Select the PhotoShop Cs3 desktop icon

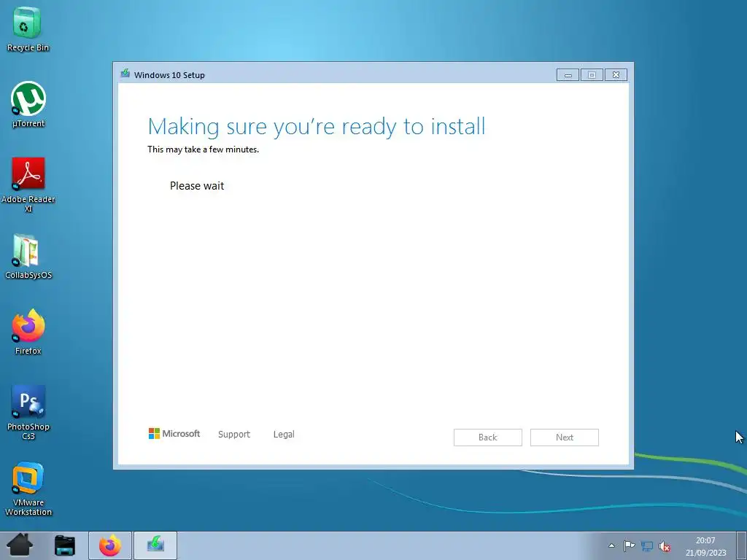coord(28,413)
